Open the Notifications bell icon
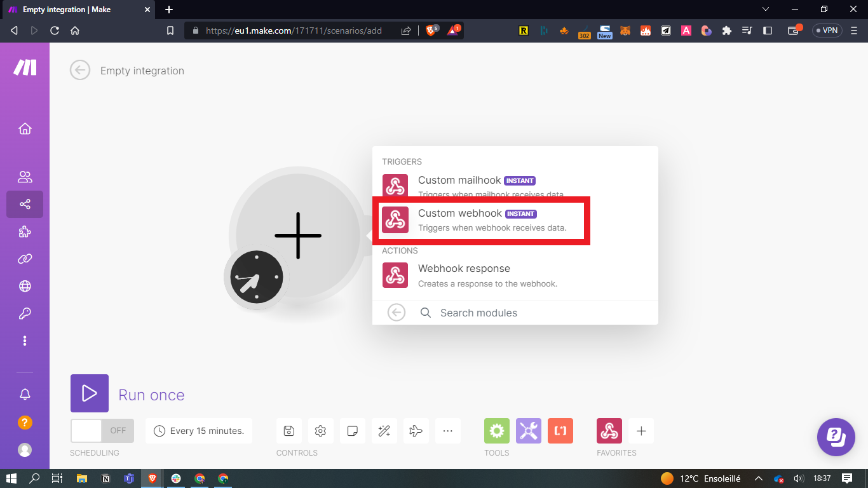 [x=25, y=395]
